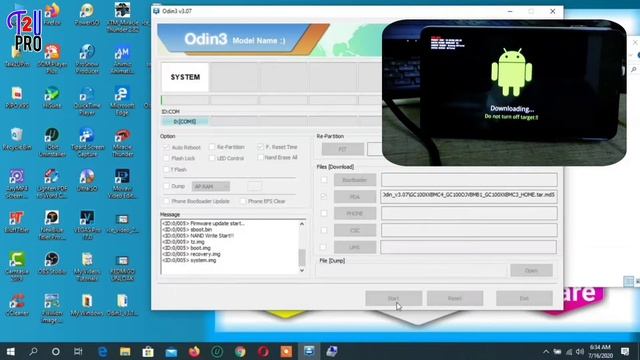Click the PIT button
This screenshot has width=640, height=360.
342,149
